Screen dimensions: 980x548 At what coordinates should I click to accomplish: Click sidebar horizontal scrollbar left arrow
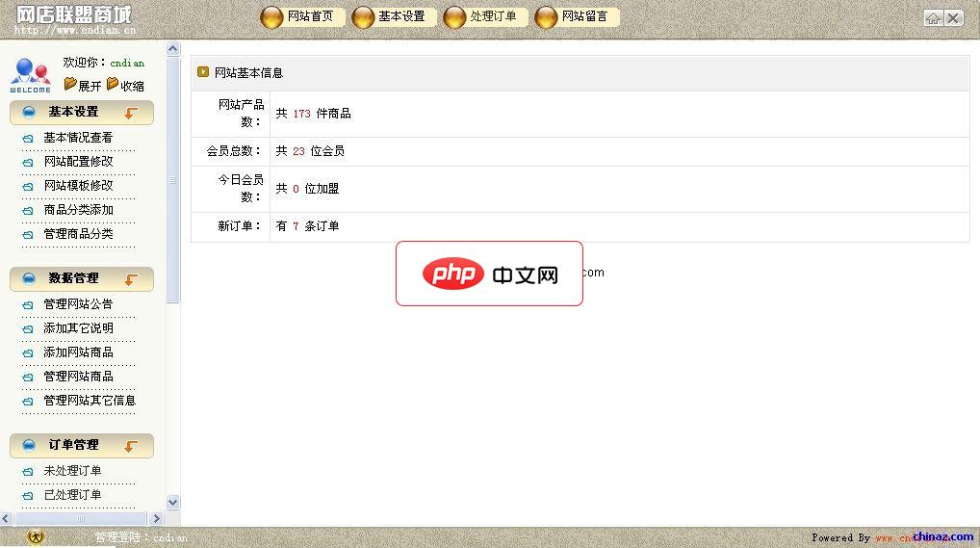coord(6,518)
